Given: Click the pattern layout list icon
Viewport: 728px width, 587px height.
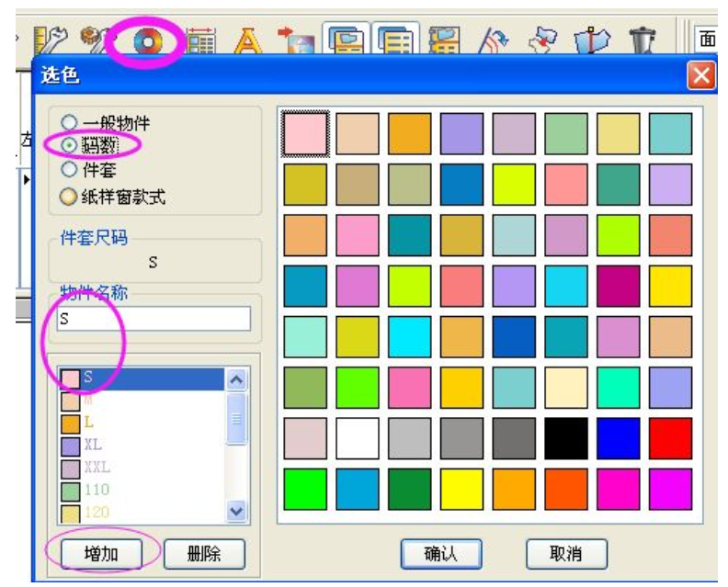Looking at the screenshot, I should point(444,40).
